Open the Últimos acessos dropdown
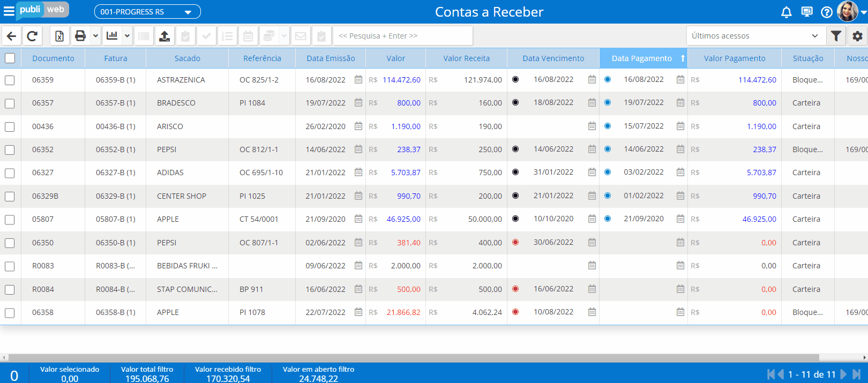The height and width of the screenshot is (383, 868). click(x=755, y=36)
